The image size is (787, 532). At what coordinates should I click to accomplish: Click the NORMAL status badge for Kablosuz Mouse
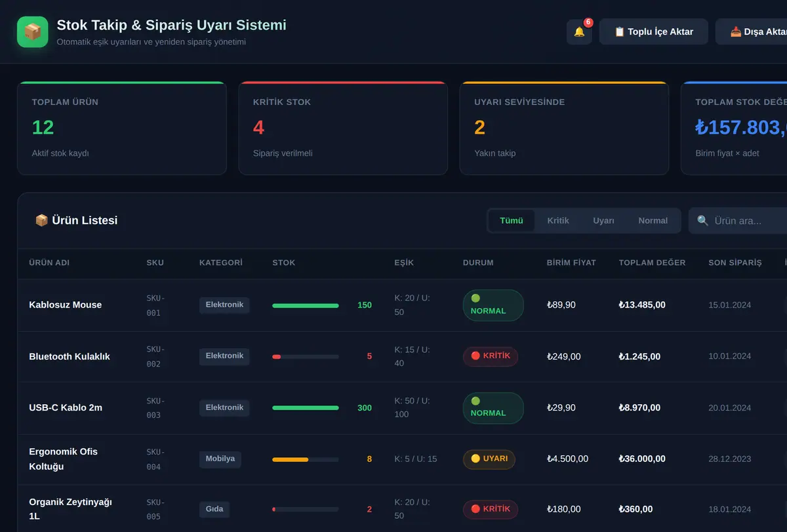[493, 306]
